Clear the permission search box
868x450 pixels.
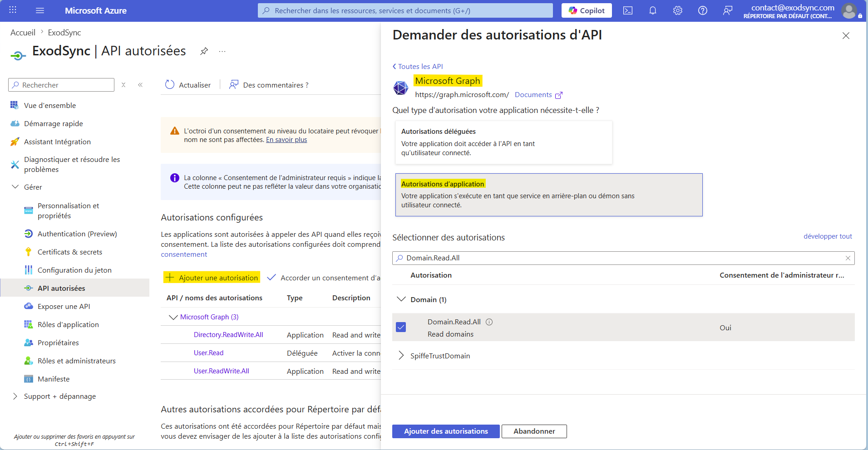point(848,258)
